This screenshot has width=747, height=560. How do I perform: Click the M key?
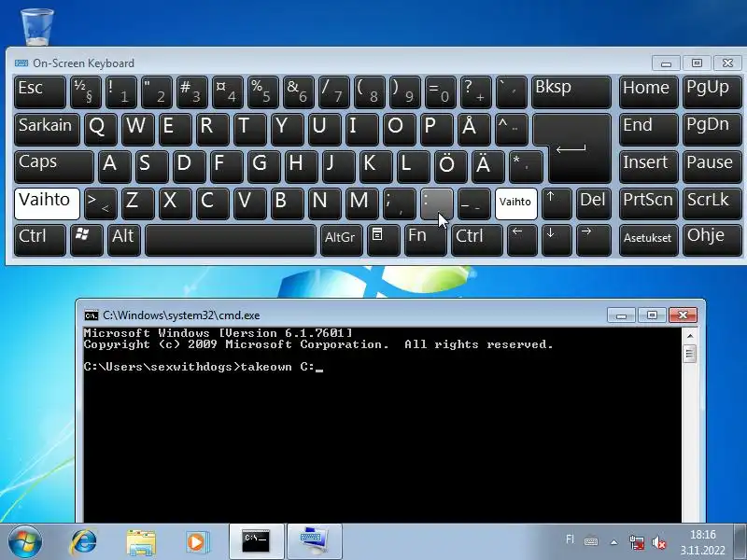pos(362,203)
